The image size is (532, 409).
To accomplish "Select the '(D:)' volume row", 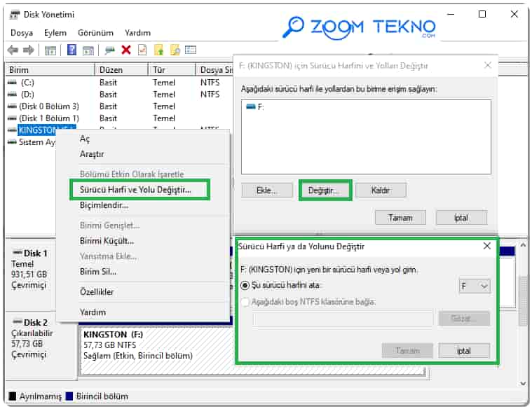I will pos(118,95).
